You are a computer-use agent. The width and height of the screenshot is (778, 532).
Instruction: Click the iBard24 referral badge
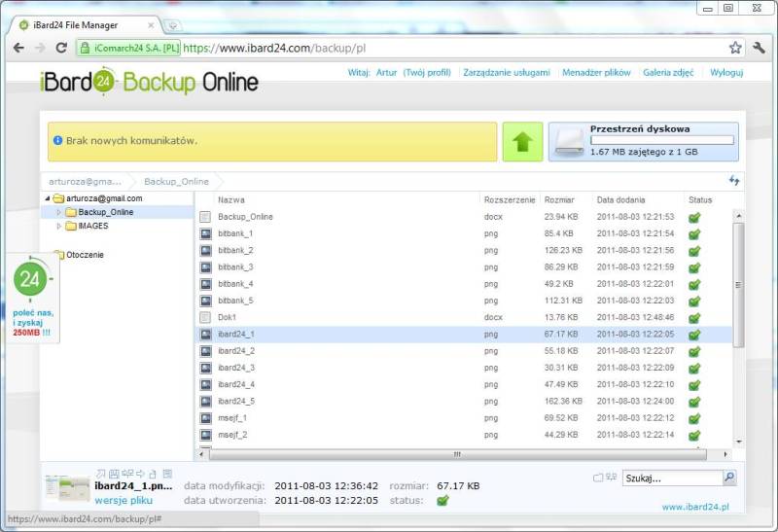31,282
